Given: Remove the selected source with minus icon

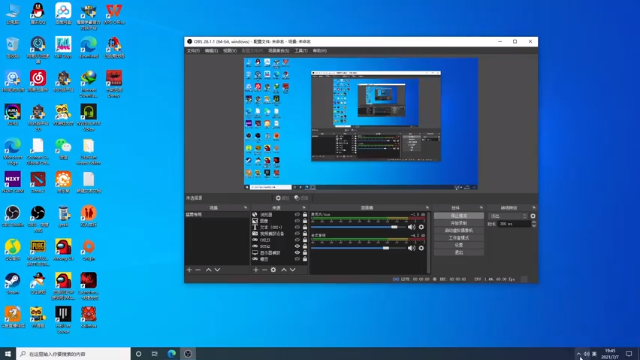Looking at the screenshot, I should pos(264,270).
